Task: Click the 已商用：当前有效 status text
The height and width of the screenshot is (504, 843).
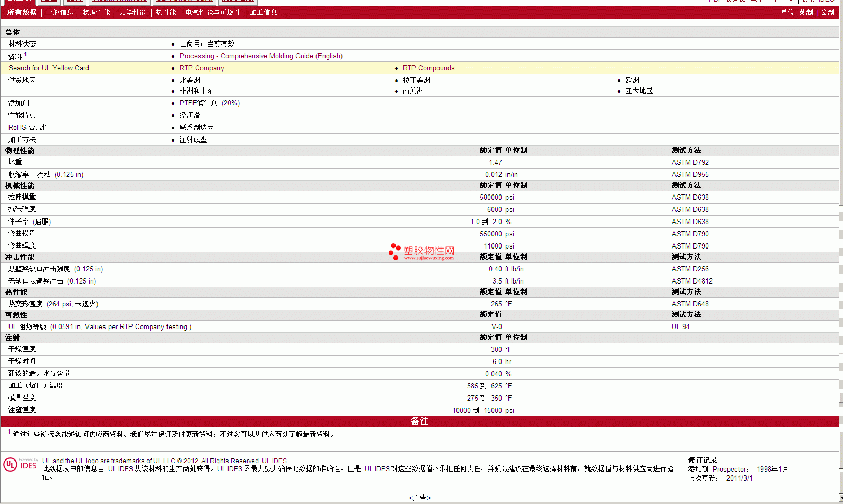Action: pos(207,44)
